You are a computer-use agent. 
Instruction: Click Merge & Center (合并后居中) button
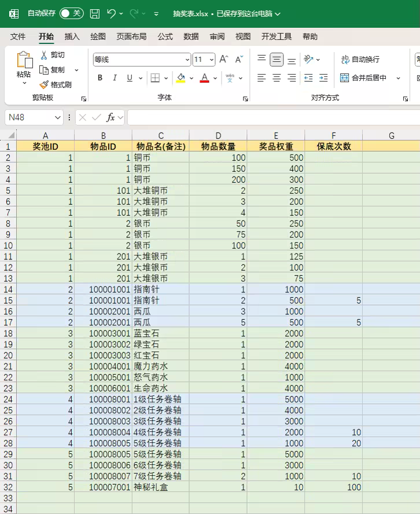tap(363, 78)
